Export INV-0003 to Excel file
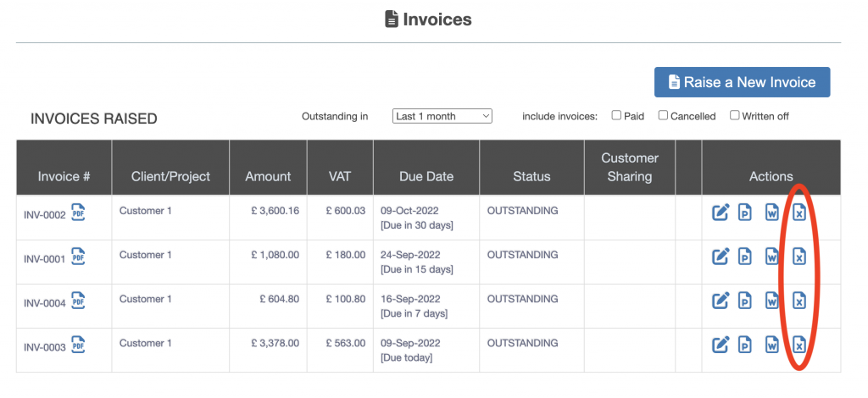868x398 pixels. [798, 345]
